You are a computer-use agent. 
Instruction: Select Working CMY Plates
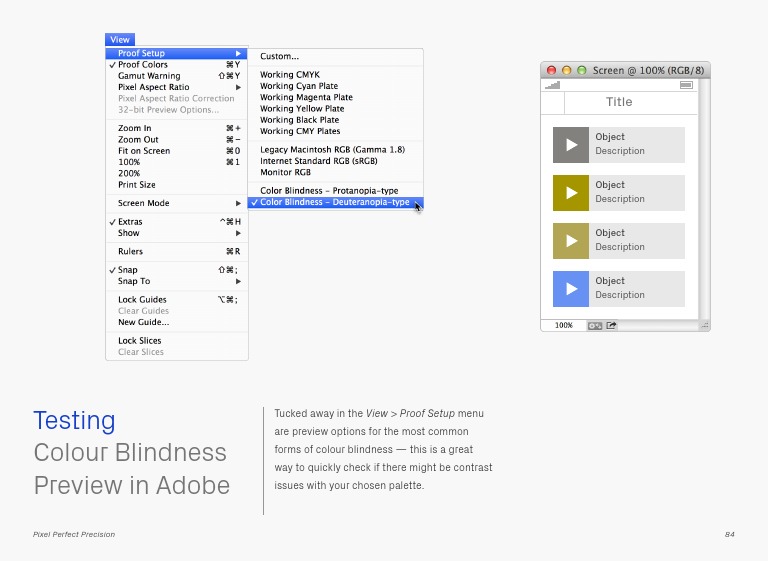[x=335, y=131]
